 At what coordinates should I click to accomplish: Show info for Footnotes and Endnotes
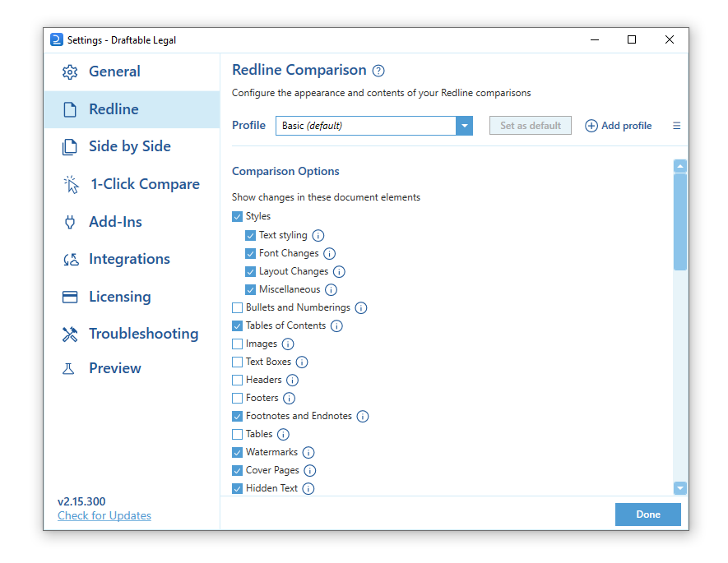click(363, 417)
